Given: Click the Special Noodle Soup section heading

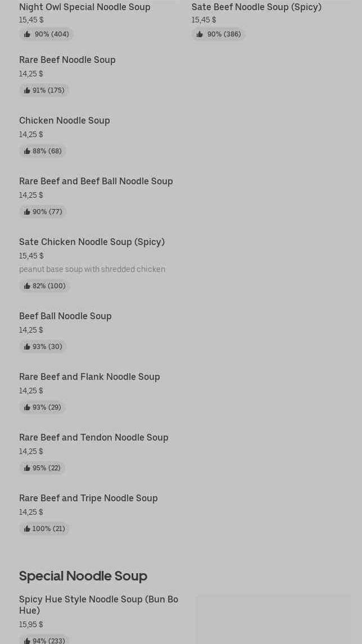Looking at the screenshot, I should 83,575.
